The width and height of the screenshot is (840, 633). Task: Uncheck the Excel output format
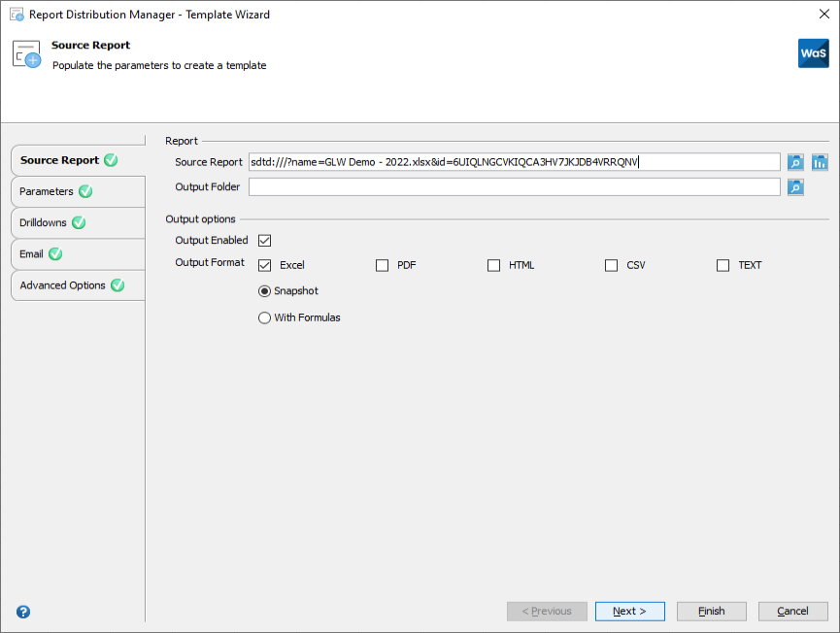pos(264,265)
